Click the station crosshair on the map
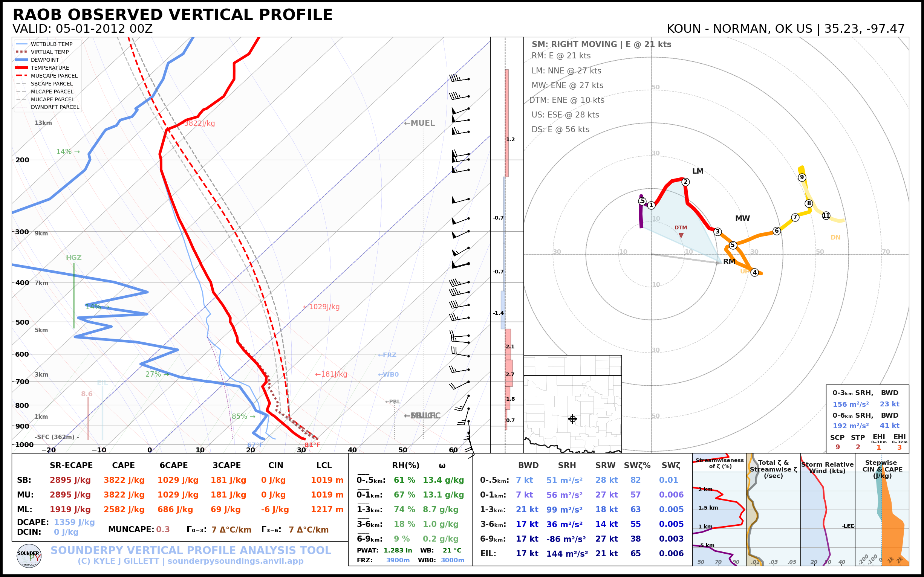924x577 pixels. click(x=572, y=419)
